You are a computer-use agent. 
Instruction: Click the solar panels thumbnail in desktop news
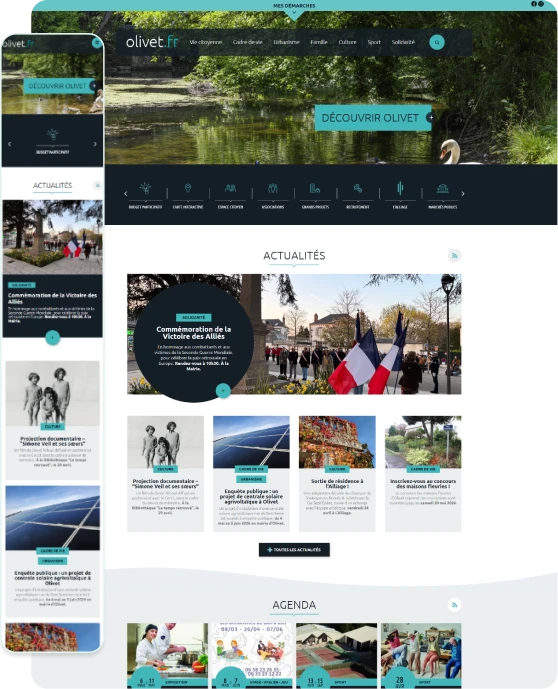(251, 442)
